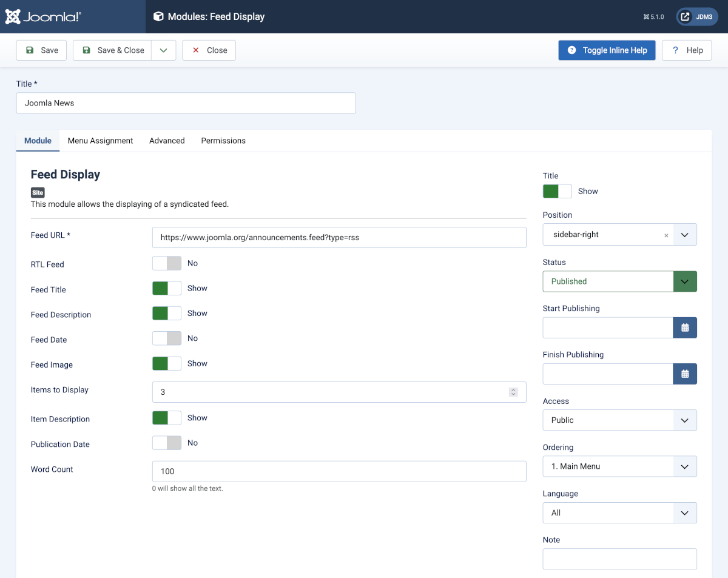Clear the sidebar-right position with x
This screenshot has height=578, width=728.
[x=666, y=235]
